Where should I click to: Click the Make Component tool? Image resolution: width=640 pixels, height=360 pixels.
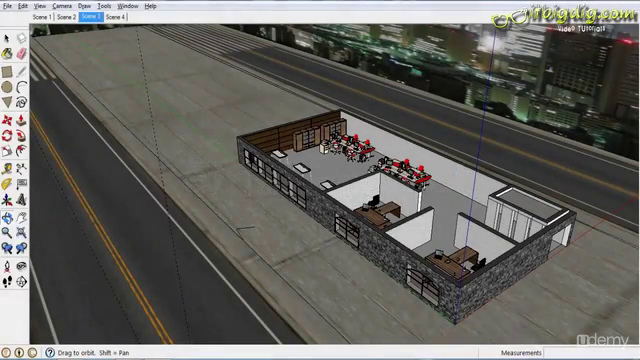(21, 38)
